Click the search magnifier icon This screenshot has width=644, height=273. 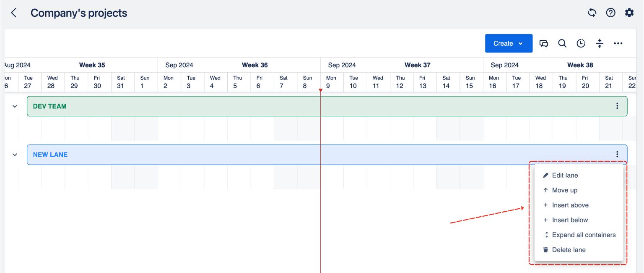[x=562, y=43]
